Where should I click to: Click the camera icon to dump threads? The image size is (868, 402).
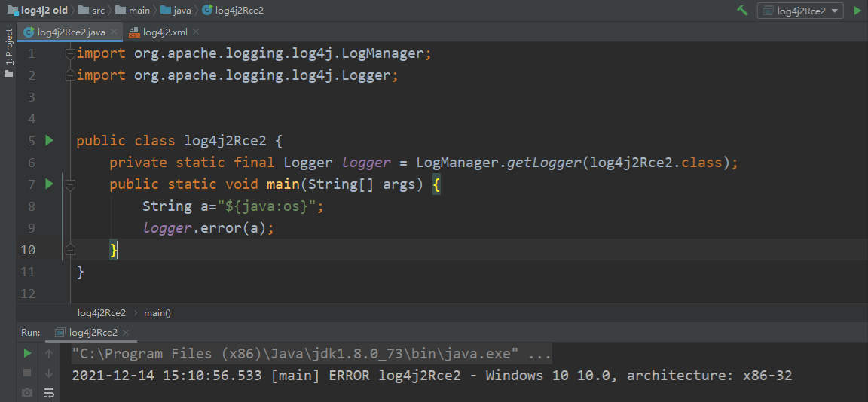27,392
